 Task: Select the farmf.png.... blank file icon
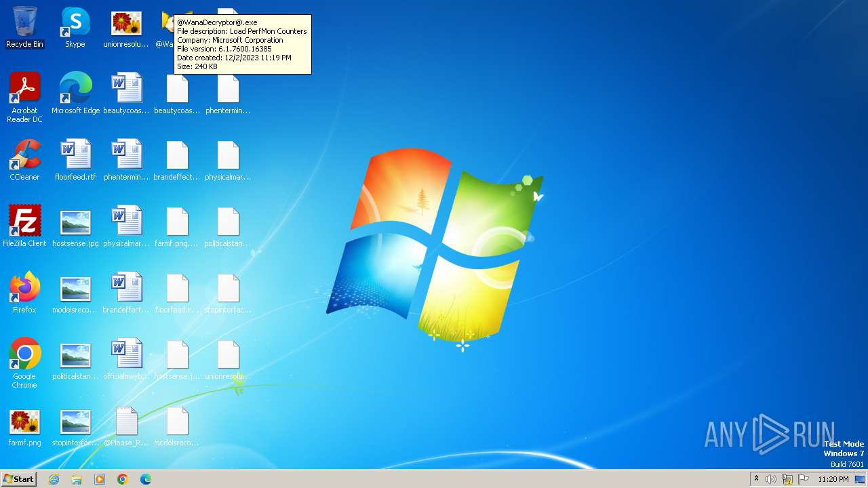[177, 226]
